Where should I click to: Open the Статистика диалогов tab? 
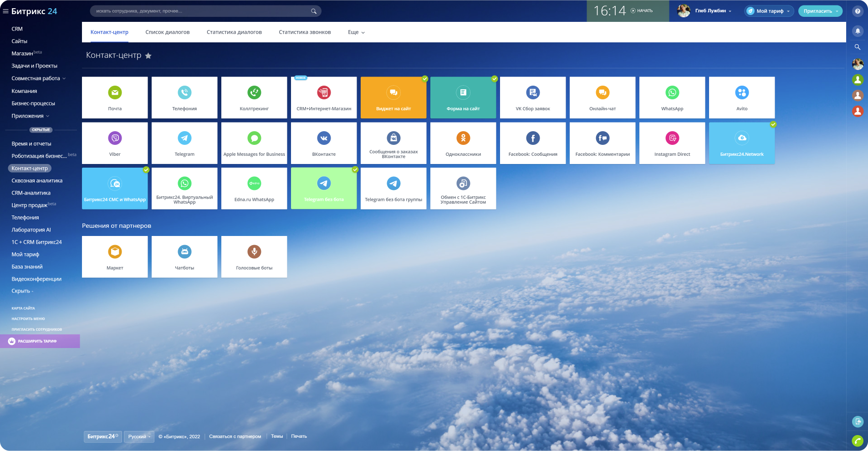[234, 32]
